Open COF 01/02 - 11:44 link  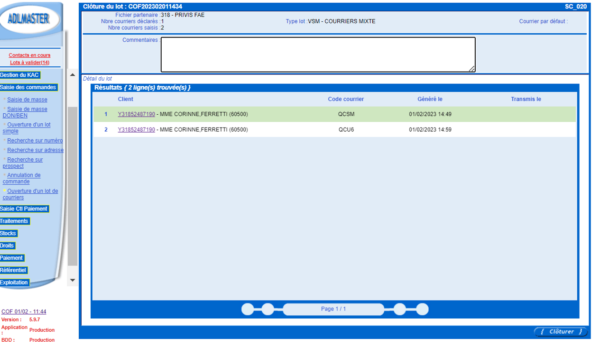24,311
